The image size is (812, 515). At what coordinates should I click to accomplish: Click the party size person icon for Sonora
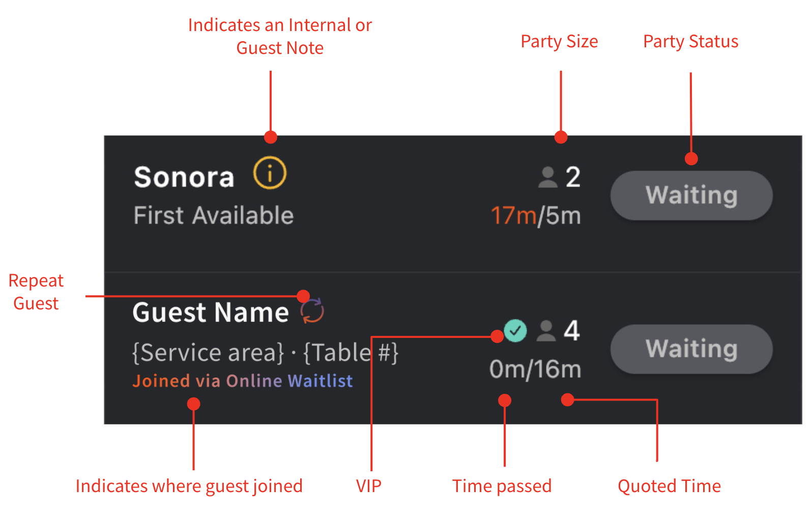pyautogui.click(x=547, y=177)
